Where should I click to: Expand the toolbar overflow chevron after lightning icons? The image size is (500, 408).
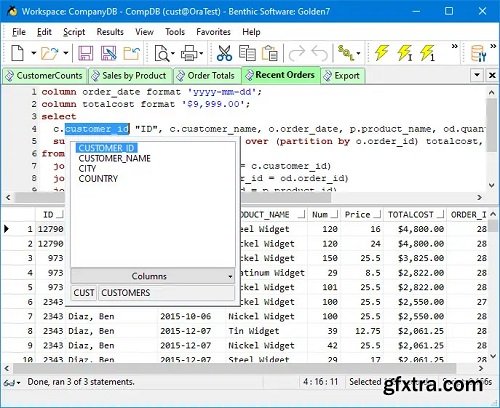point(454,46)
